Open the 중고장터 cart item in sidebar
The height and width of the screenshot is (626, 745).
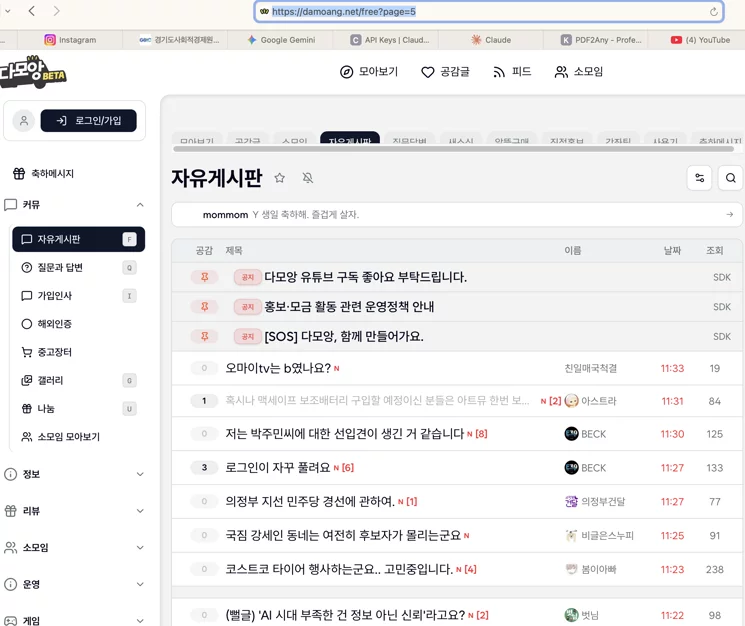(47, 352)
